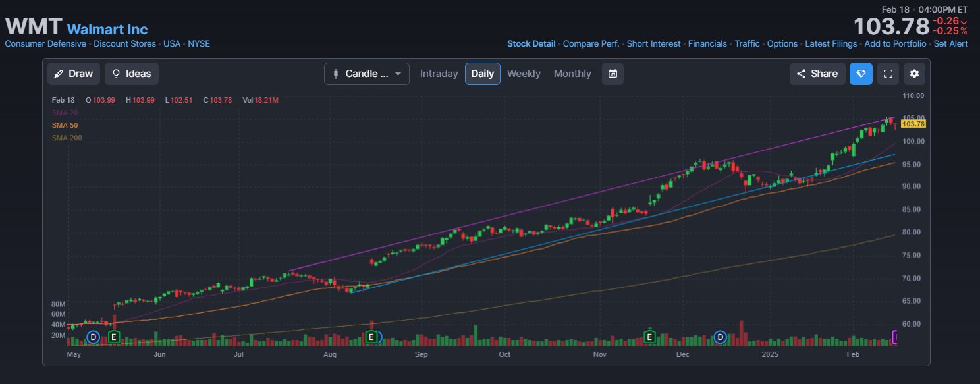980x384 pixels.
Task: Click the blue diamond premium icon
Action: 861,74
